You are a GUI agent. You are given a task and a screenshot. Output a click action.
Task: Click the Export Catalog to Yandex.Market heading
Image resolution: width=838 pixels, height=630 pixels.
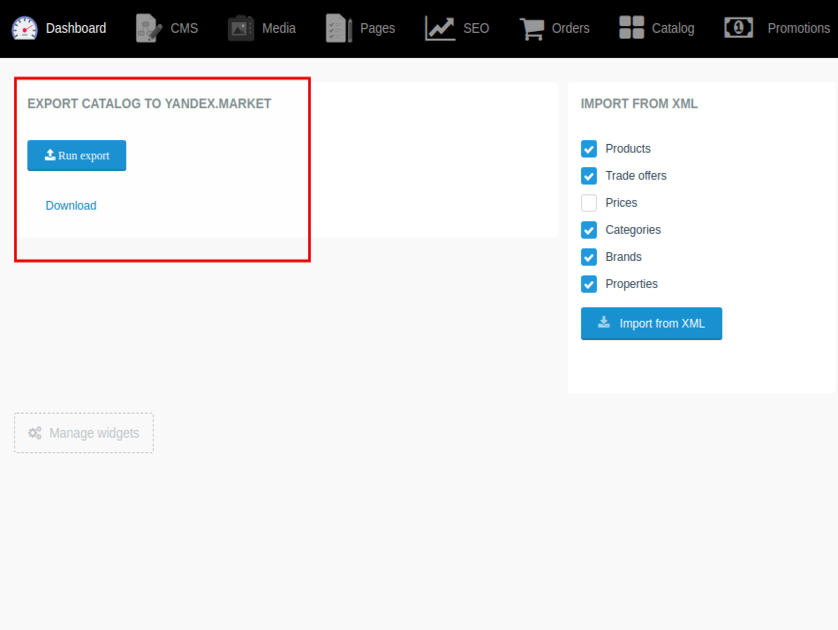(x=150, y=104)
